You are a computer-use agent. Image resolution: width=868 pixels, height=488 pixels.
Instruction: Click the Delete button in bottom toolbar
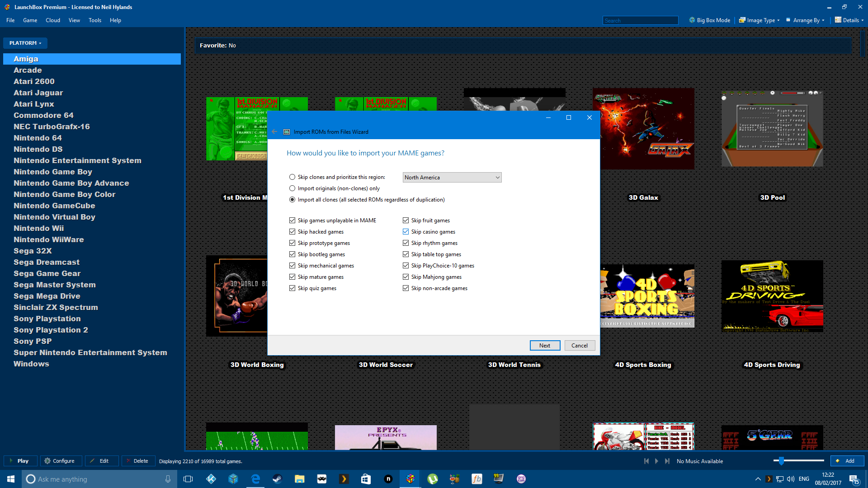138,461
